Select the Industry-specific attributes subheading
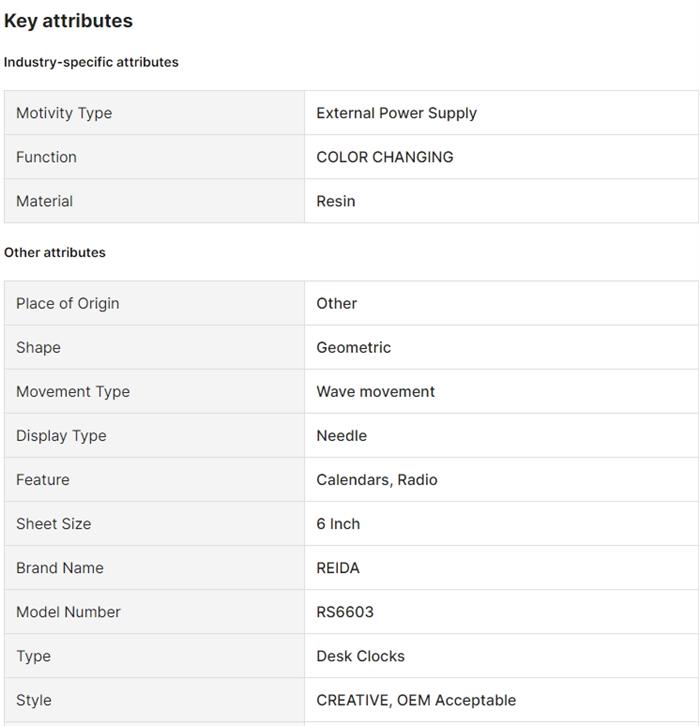This screenshot has width=700, height=726. [91, 62]
